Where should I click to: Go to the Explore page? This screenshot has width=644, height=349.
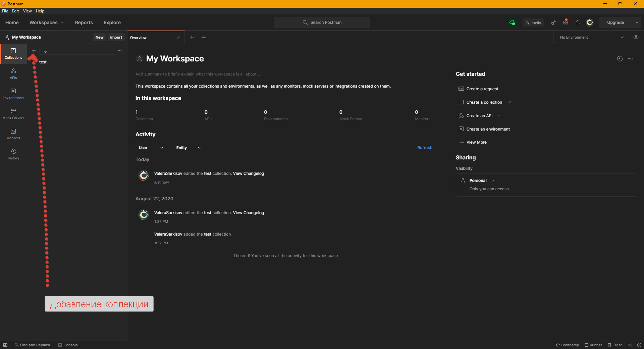(x=112, y=22)
